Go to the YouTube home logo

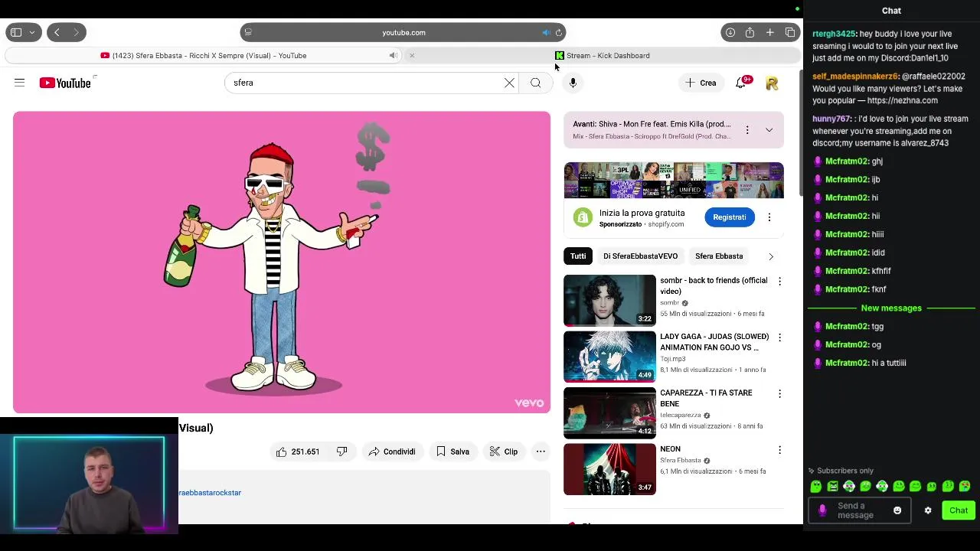pyautogui.click(x=65, y=83)
